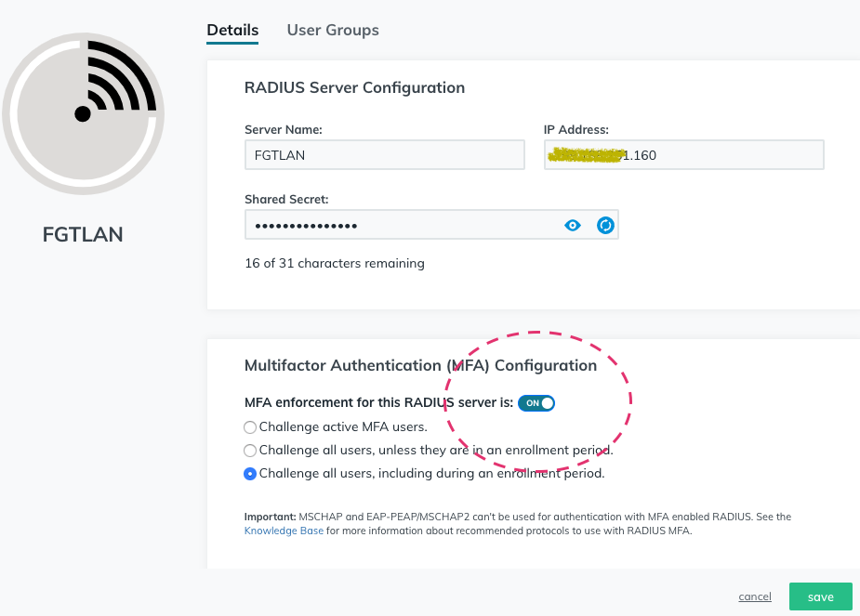
Task: Click inside the Server Name field
Action: (x=384, y=154)
